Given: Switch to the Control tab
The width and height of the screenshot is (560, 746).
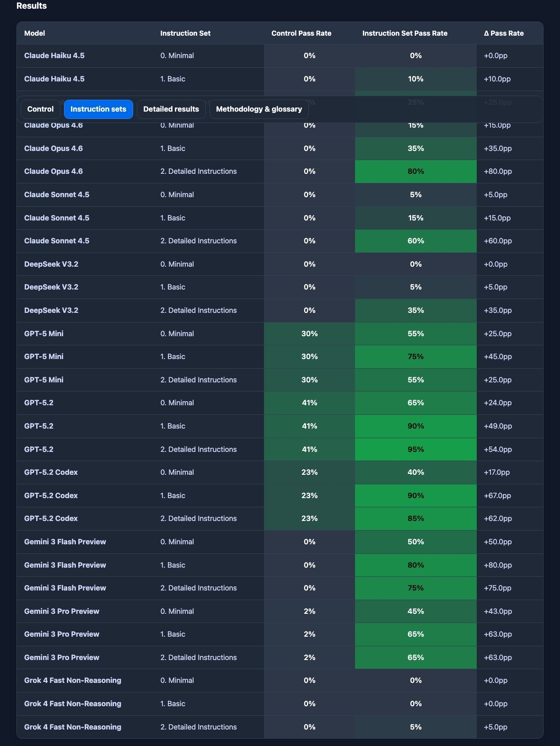Looking at the screenshot, I should point(40,109).
